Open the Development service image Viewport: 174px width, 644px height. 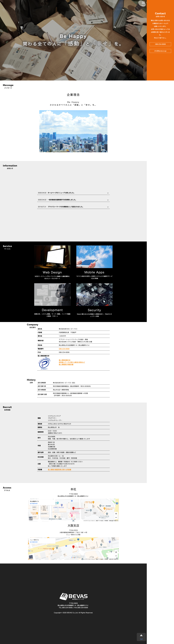pos(52,295)
